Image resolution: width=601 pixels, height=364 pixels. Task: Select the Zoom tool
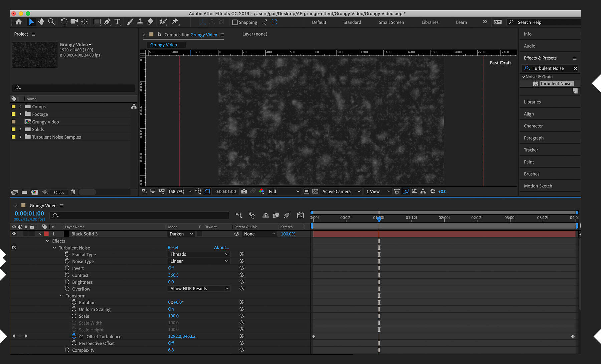point(51,22)
